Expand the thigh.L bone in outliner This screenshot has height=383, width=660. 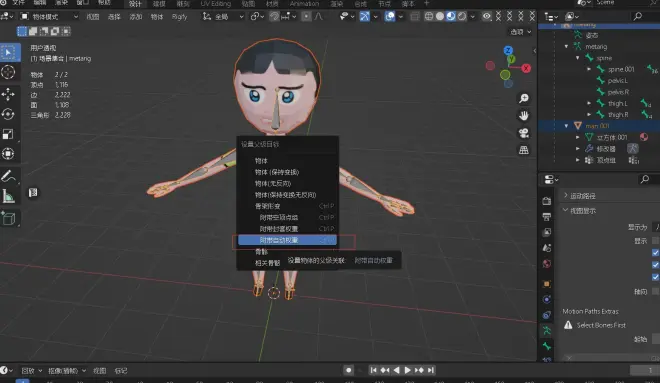(589, 103)
